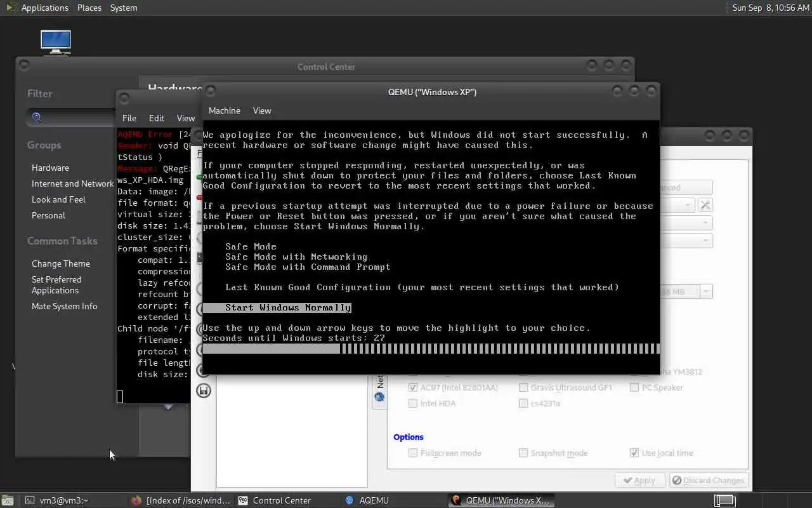Open Change Theme under Common Tasks
Image resolution: width=812 pixels, height=508 pixels.
(61, 264)
